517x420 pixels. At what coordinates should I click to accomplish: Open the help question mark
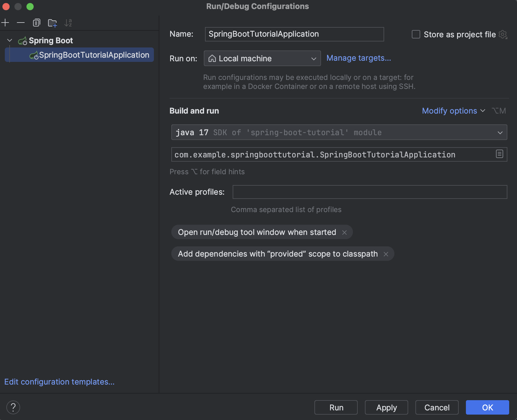point(13,407)
